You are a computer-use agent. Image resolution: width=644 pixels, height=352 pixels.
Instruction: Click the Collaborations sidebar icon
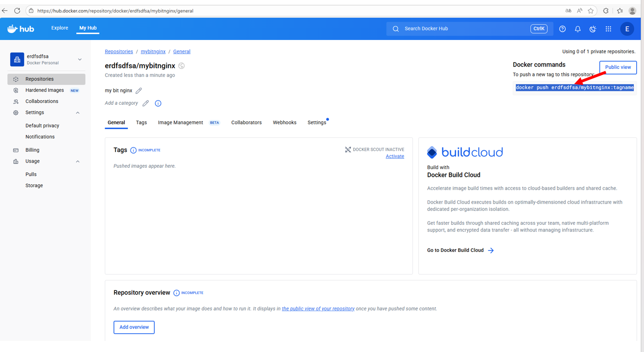(16, 102)
